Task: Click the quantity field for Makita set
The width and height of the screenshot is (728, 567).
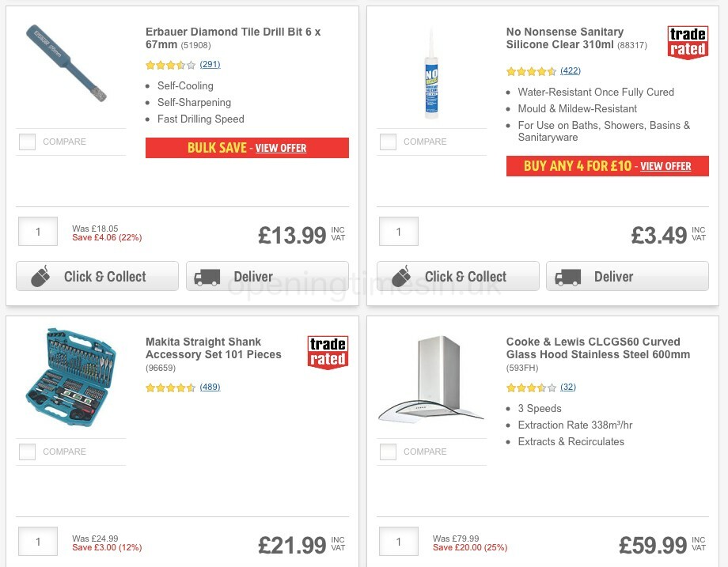Action: click(37, 541)
